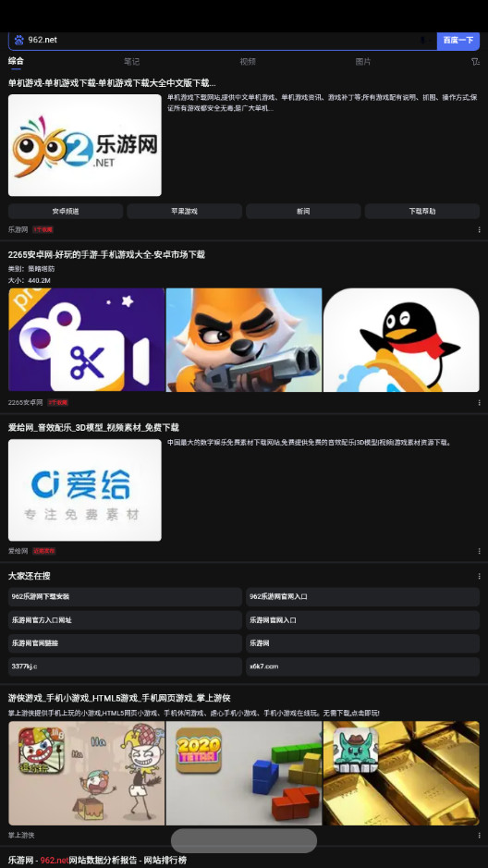
Task: Switch to the 视频 tab
Action: pos(248,62)
